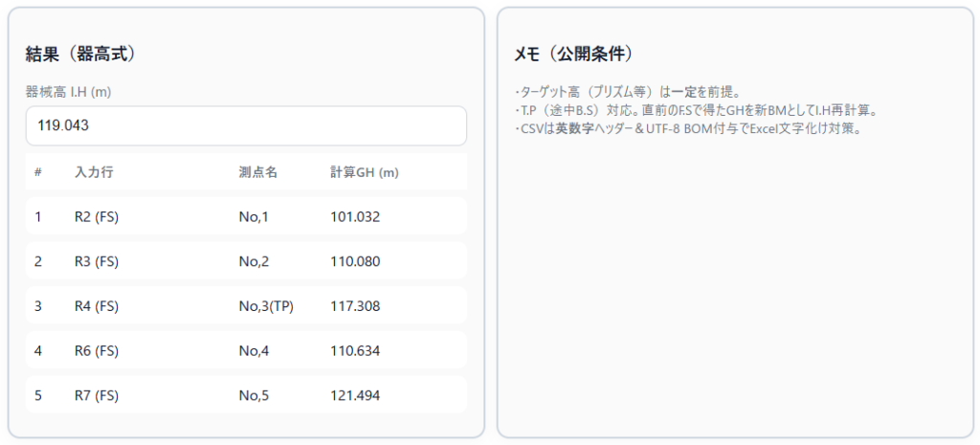Select the No,3(TP) point name cell
This screenshot has height=445, width=980.
(266, 306)
